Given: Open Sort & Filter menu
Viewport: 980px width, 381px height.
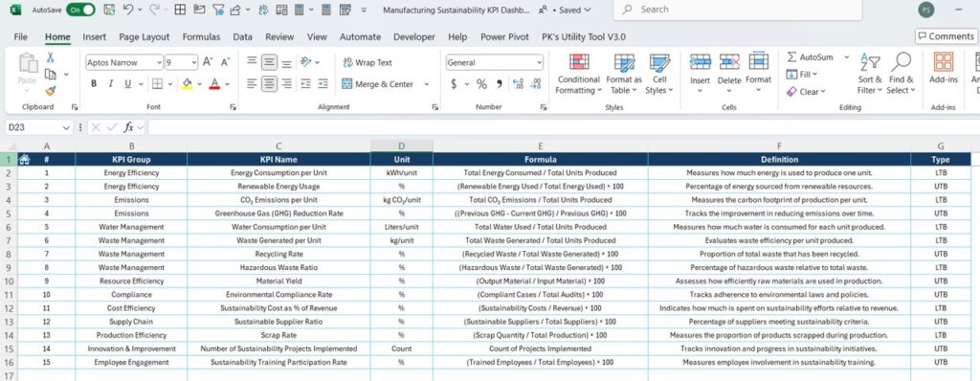Looking at the screenshot, I should (x=869, y=74).
